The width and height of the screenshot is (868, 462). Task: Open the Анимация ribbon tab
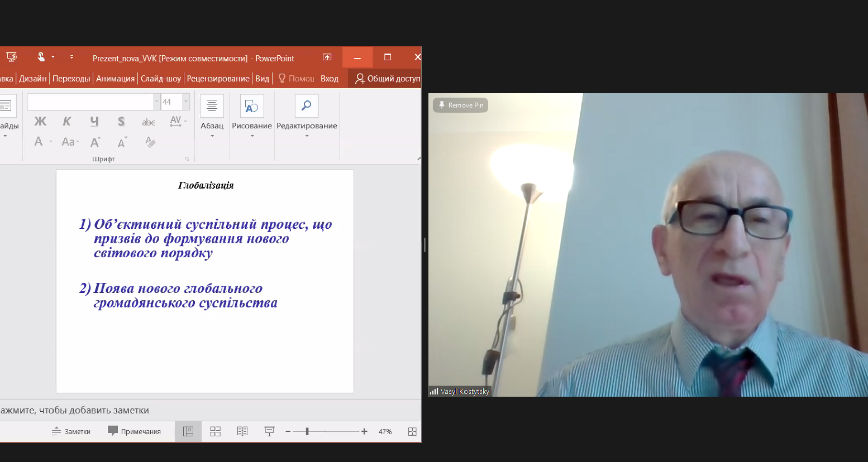[115, 79]
